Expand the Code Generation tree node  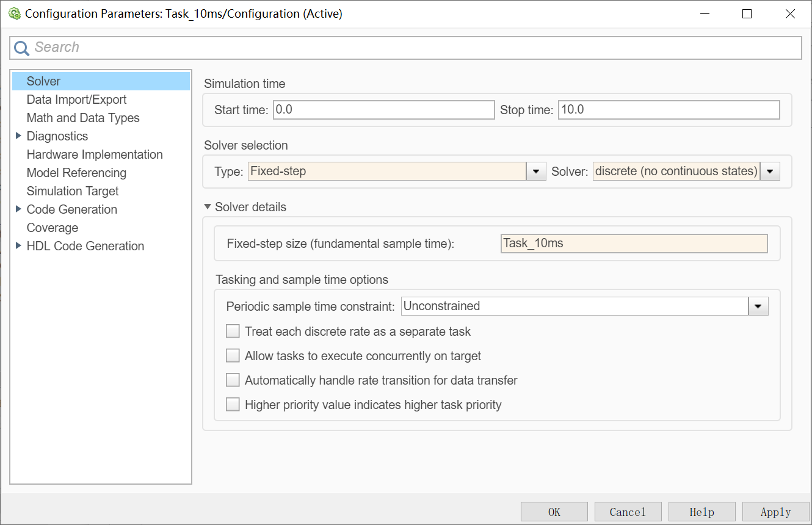(19, 209)
